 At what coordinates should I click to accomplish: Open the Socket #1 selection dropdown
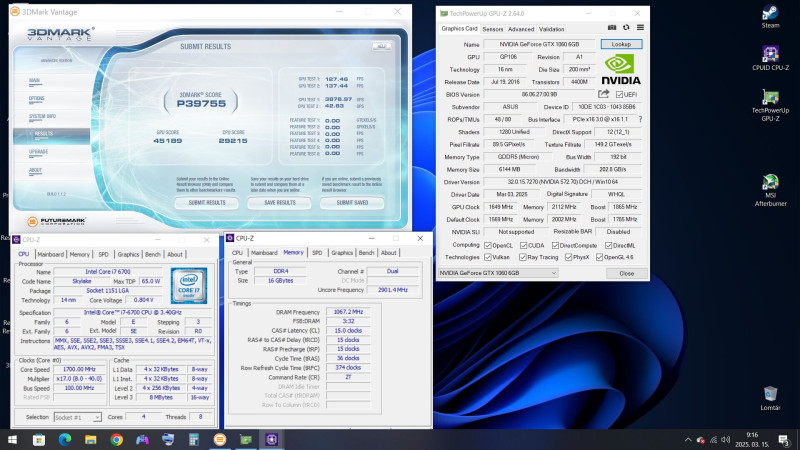point(78,417)
